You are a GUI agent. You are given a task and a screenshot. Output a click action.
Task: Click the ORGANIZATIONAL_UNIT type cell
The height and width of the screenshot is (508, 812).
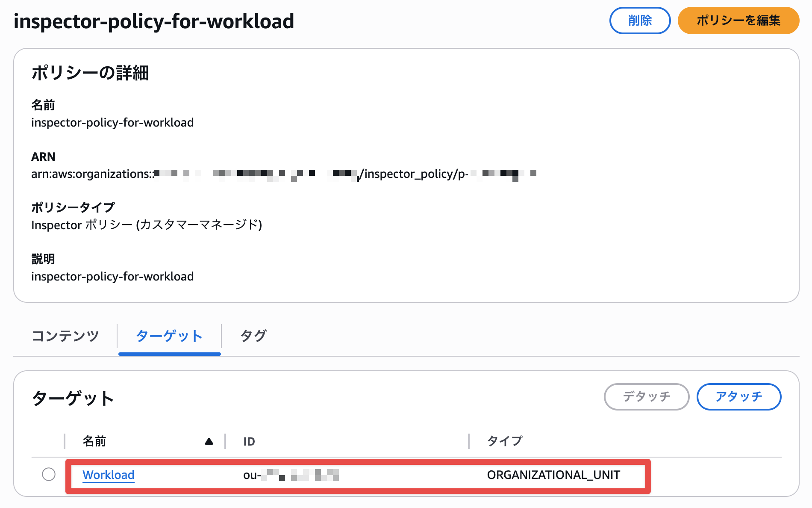tap(553, 475)
